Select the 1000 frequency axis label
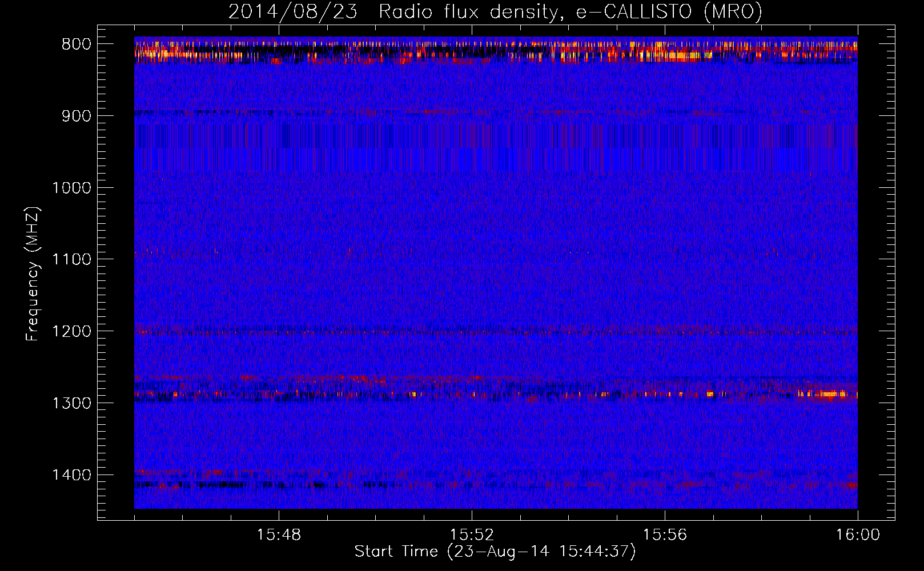The width and height of the screenshot is (924, 571). 72,188
